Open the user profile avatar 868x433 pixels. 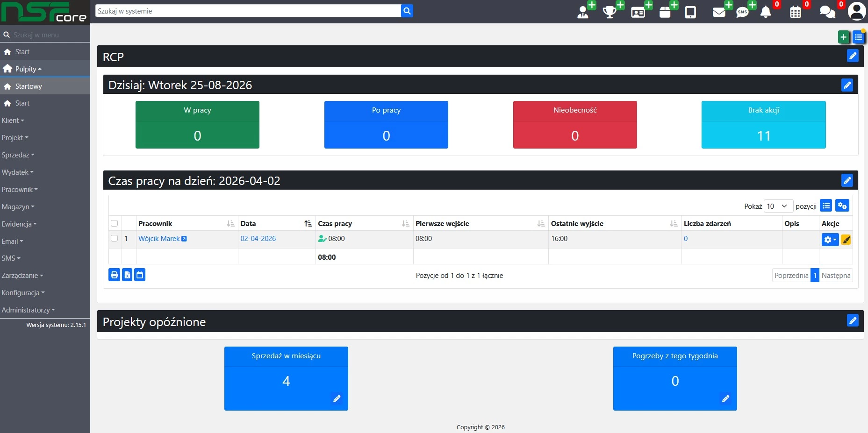click(856, 11)
